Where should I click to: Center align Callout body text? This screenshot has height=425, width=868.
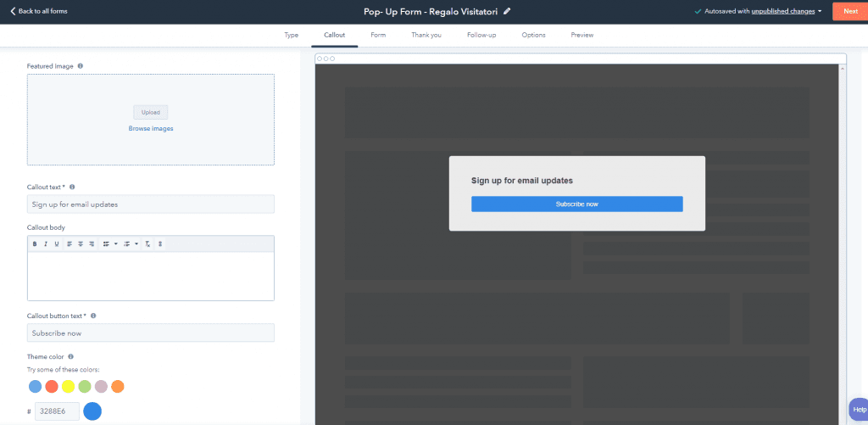[81, 244]
